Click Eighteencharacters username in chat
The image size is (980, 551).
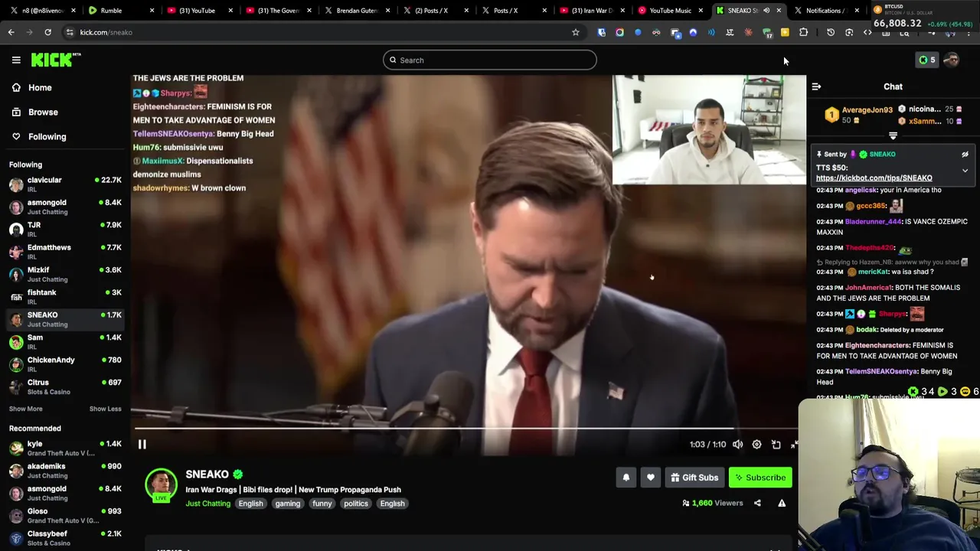877,346
